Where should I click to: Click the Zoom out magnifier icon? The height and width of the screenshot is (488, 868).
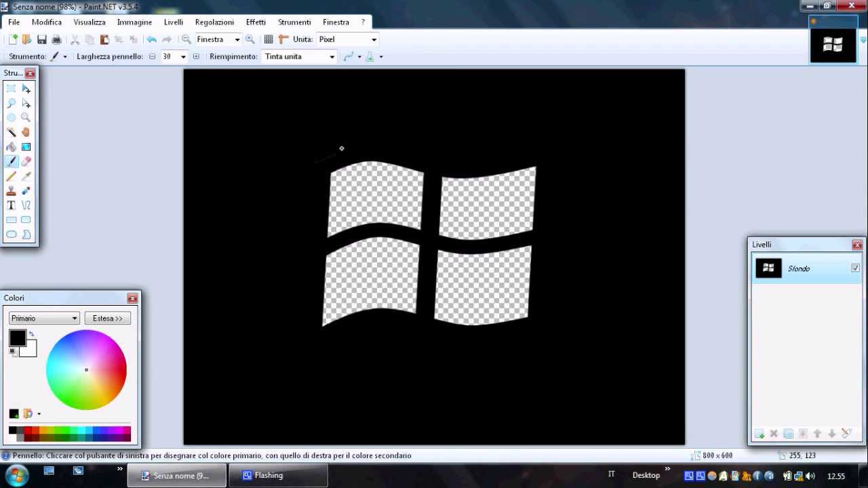tap(186, 39)
